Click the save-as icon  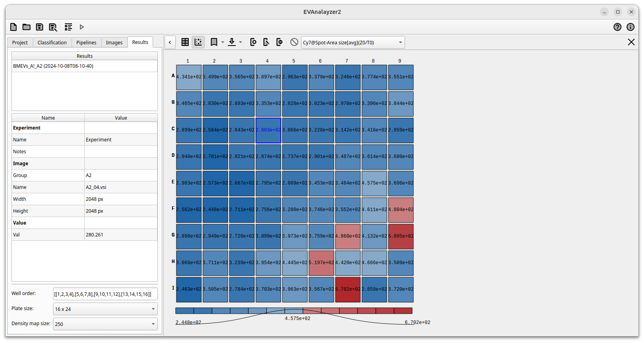pos(53,27)
